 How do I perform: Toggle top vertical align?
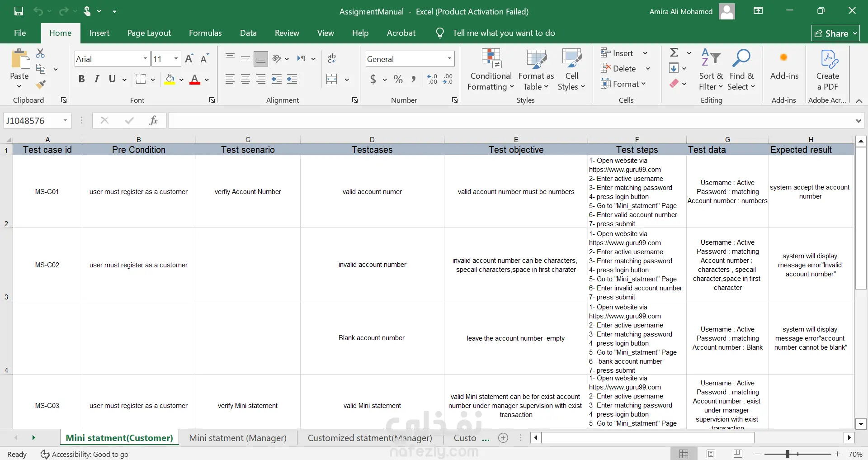230,58
